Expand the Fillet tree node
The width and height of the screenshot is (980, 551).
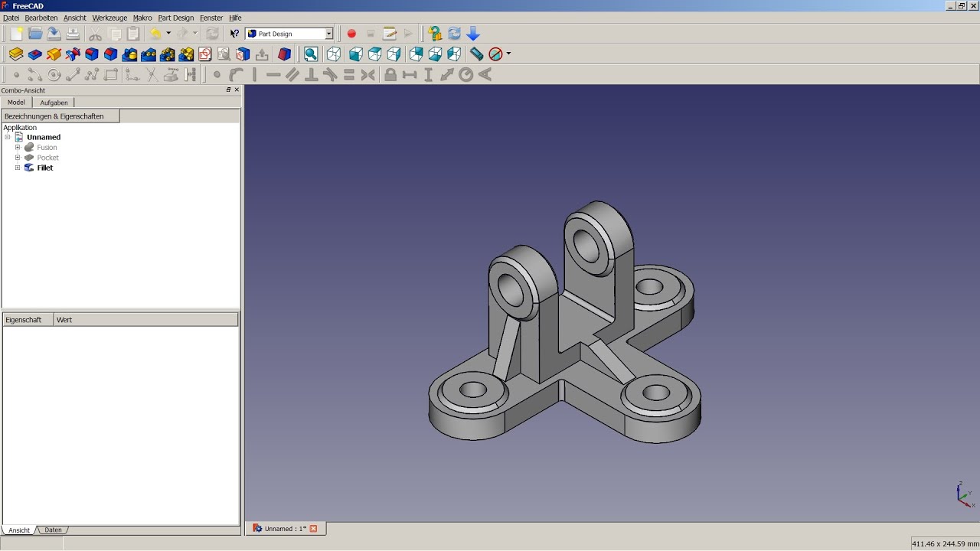coord(18,168)
